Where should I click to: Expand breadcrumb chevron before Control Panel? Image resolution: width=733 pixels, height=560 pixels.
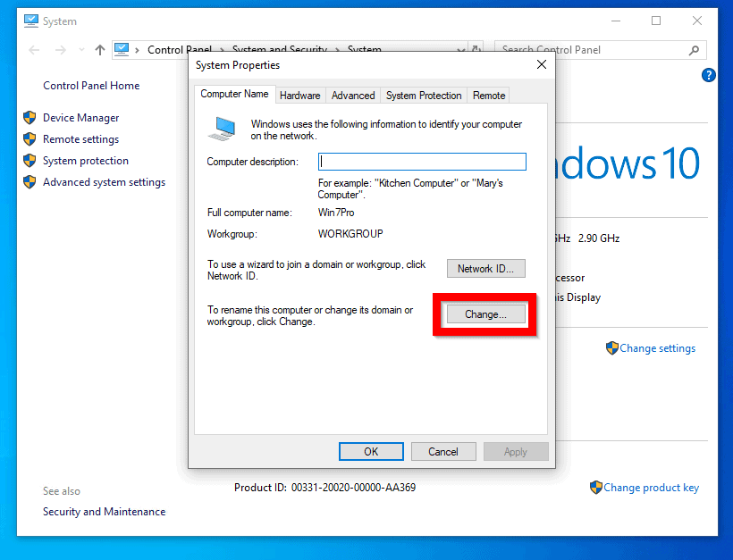(x=137, y=50)
